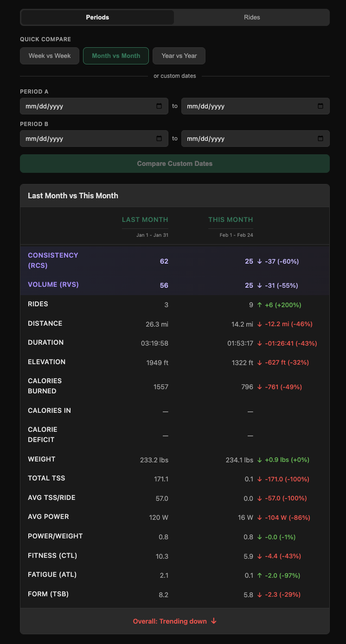Click the Consistency (RCS) row label
Image resolution: width=346 pixels, height=644 pixels.
(x=53, y=260)
